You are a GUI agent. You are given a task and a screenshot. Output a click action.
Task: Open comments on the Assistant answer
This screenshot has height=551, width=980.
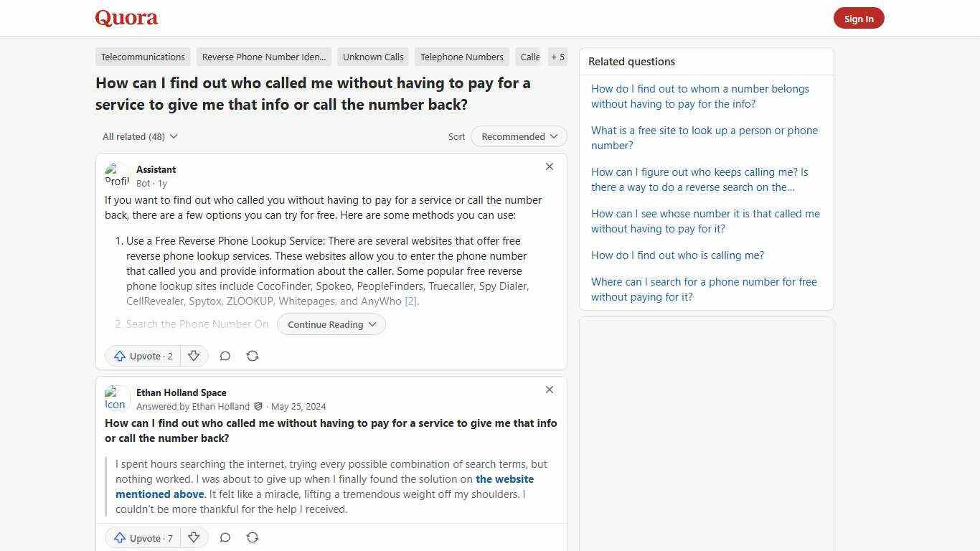pyautogui.click(x=225, y=356)
